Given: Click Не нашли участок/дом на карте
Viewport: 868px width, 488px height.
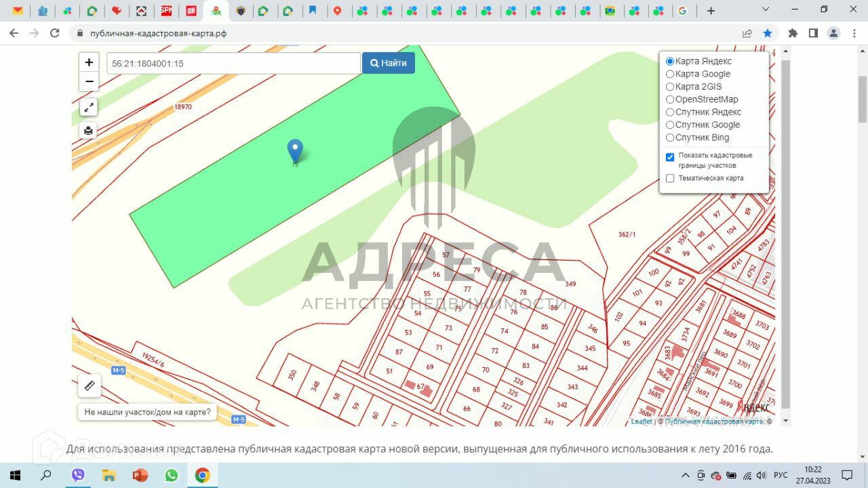Looking at the screenshot, I should click(x=147, y=411).
